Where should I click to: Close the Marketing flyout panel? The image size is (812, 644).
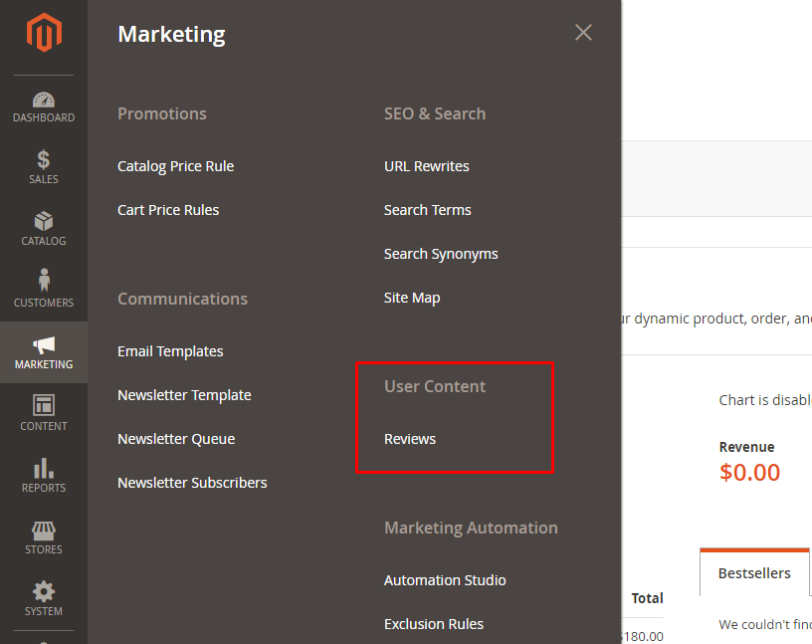583,33
